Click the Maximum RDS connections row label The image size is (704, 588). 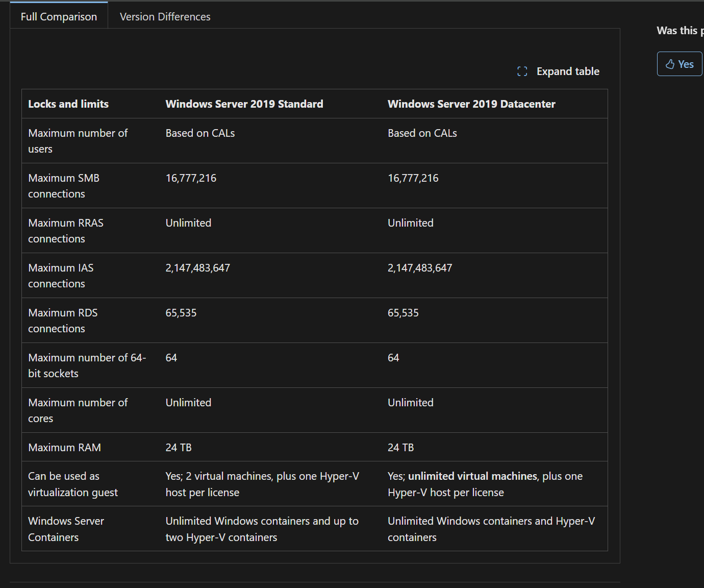pos(63,321)
